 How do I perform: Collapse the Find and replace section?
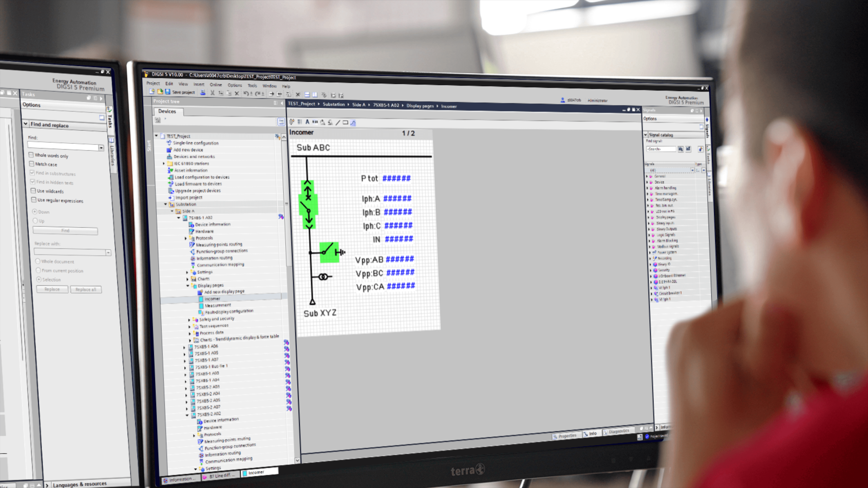26,124
